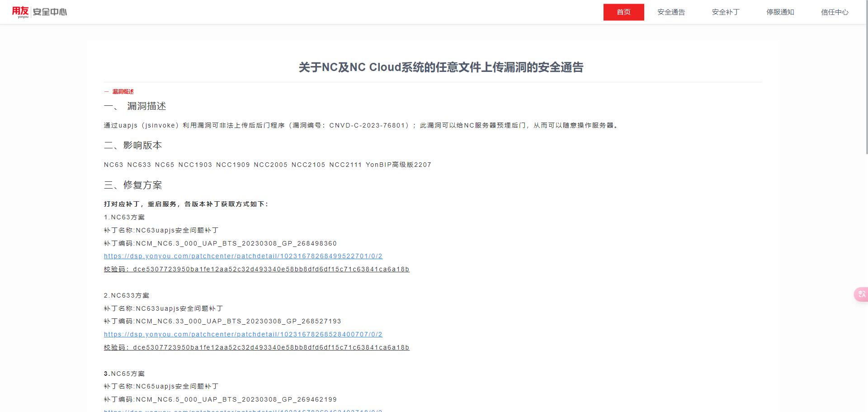Click the advisory title heading
The image size is (868, 412).
[x=441, y=67]
